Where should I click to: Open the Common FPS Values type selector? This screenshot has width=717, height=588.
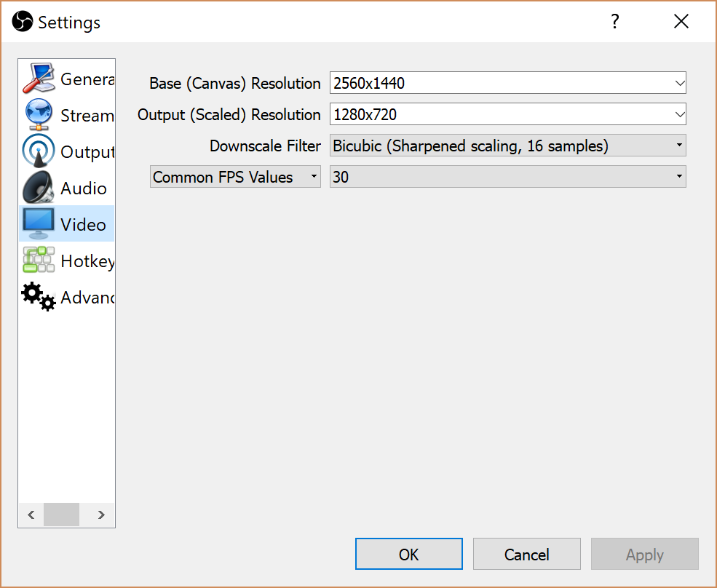235,177
